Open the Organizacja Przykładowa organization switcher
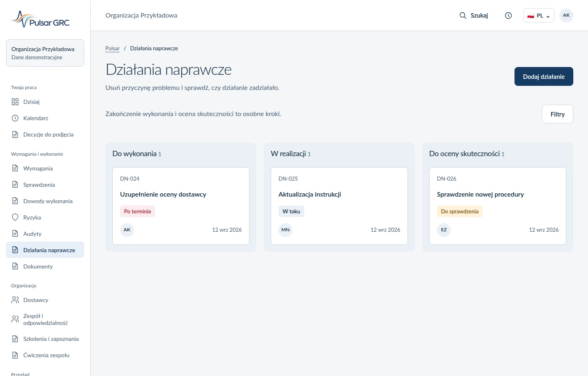The width and height of the screenshot is (588, 376). pyautogui.click(x=45, y=53)
